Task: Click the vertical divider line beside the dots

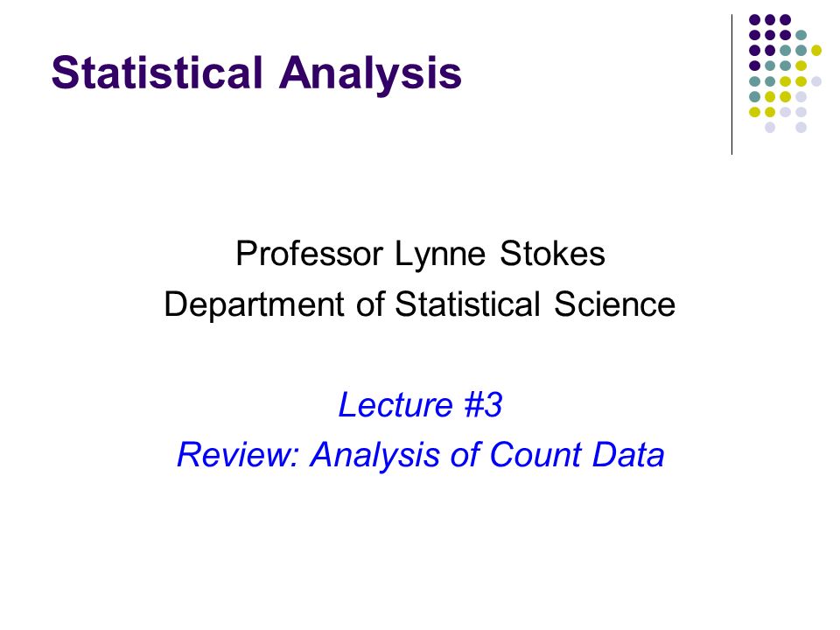Action: [731, 85]
